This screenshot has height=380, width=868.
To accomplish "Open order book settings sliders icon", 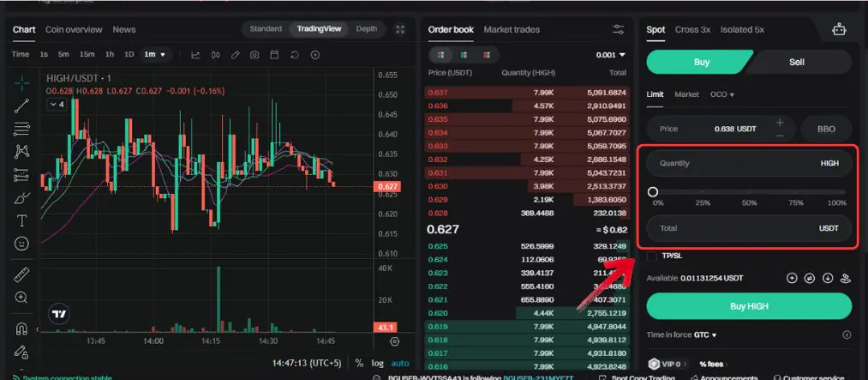I will [619, 29].
